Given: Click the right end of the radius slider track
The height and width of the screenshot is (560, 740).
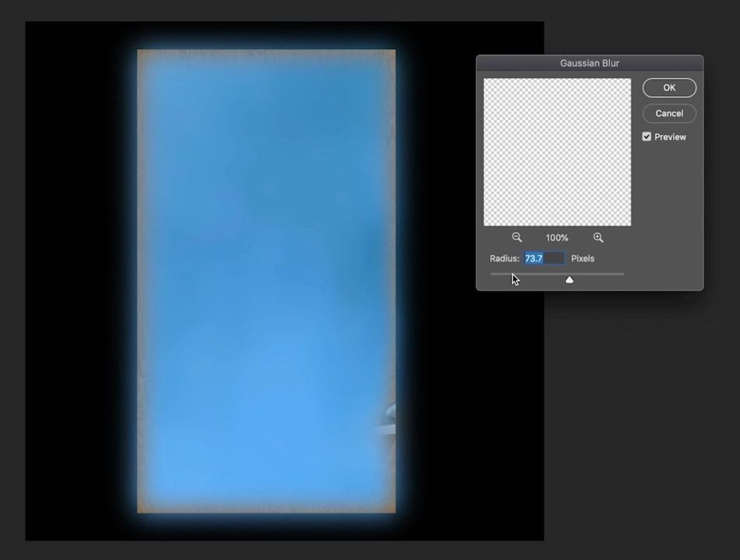Looking at the screenshot, I should pyautogui.click(x=623, y=273).
